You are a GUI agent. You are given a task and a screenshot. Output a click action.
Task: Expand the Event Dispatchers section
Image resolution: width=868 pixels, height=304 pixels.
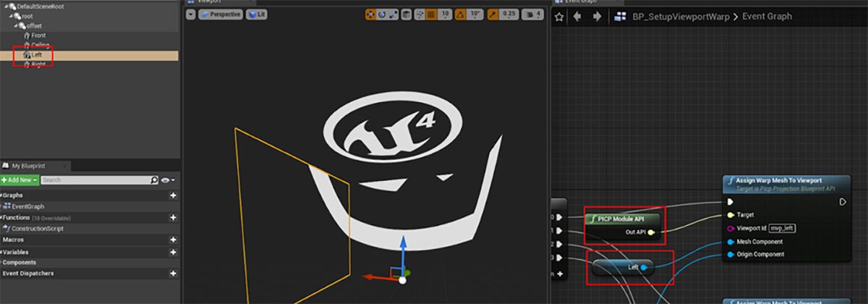tap(27, 274)
